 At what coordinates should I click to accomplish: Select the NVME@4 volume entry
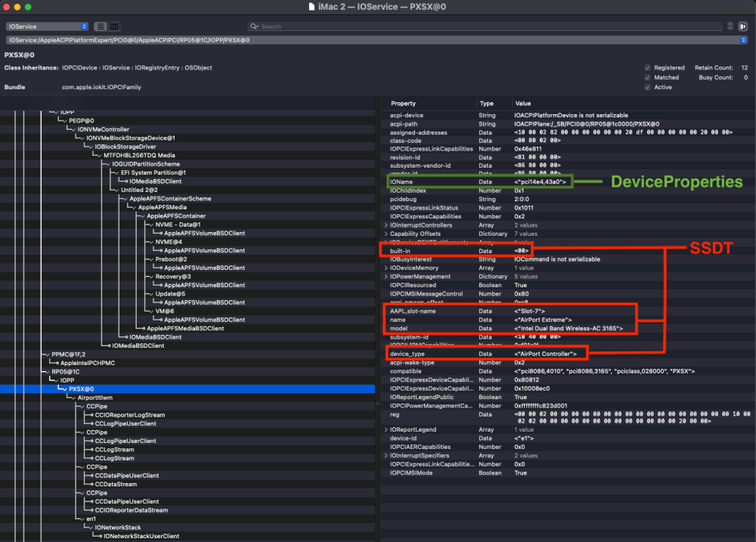pos(169,242)
